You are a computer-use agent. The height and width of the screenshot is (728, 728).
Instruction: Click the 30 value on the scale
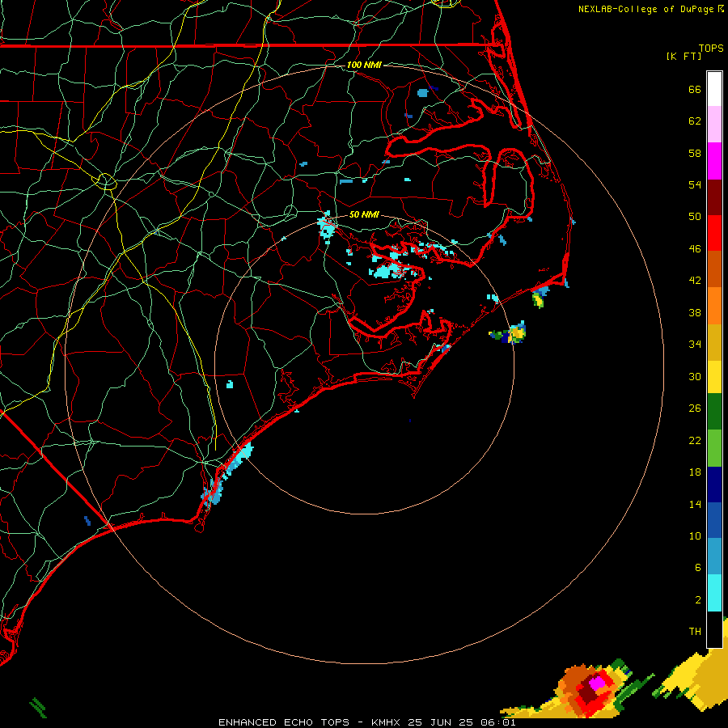point(695,376)
